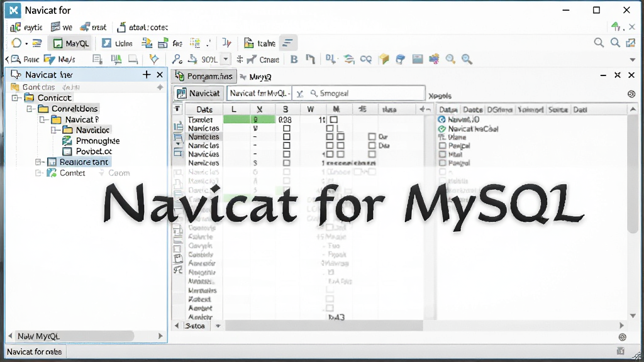The width and height of the screenshot is (644, 362).
Task: Expand the Comtet tree node
Action: (38, 173)
